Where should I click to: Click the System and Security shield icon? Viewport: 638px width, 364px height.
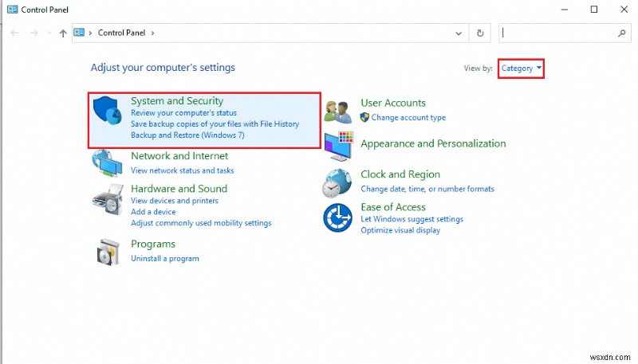click(108, 112)
